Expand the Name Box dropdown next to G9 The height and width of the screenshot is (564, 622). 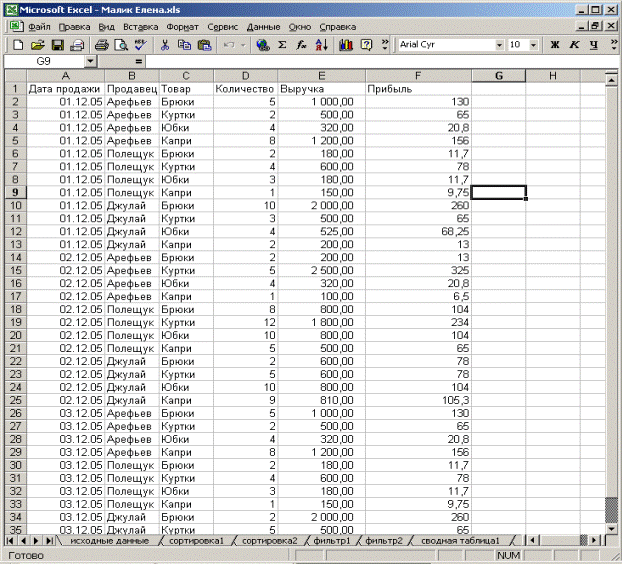click(91, 62)
